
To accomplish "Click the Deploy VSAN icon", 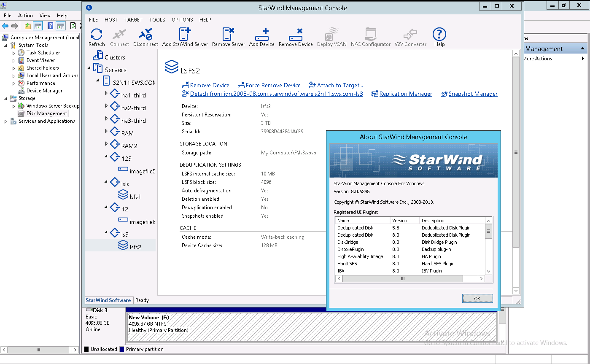I will pos(331,35).
